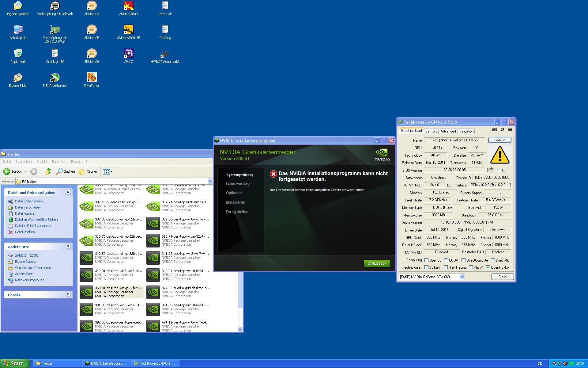588x368 pixels.
Task: Click the Datei umbenennen link
Action: 29,201
